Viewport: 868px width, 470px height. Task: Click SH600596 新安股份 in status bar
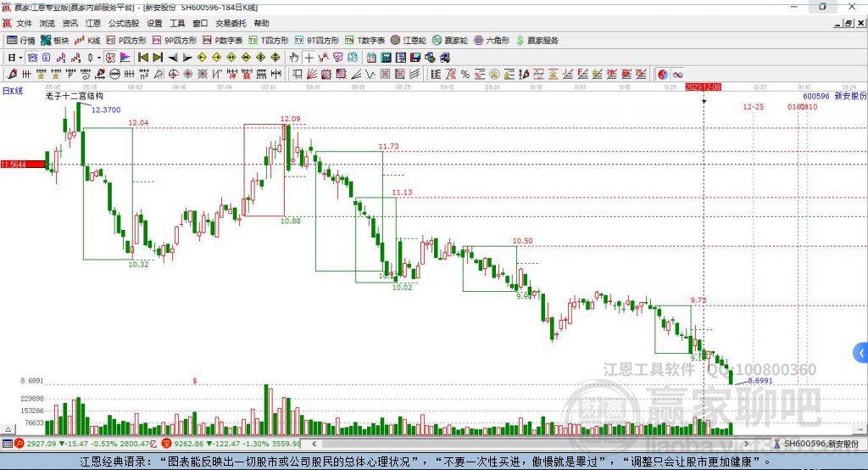coord(821,444)
